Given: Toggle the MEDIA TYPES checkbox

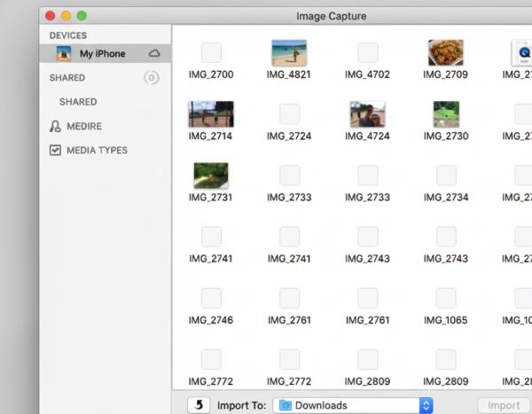Looking at the screenshot, I should click(x=55, y=150).
